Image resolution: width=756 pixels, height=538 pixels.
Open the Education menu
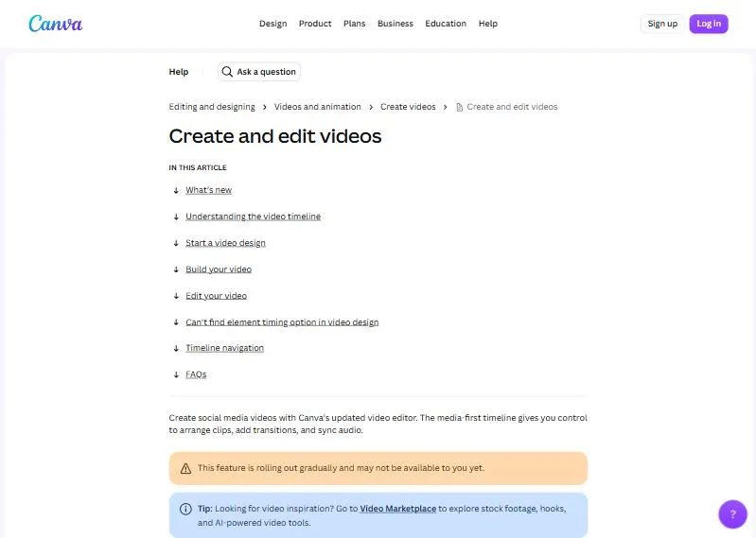[x=446, y=24]
